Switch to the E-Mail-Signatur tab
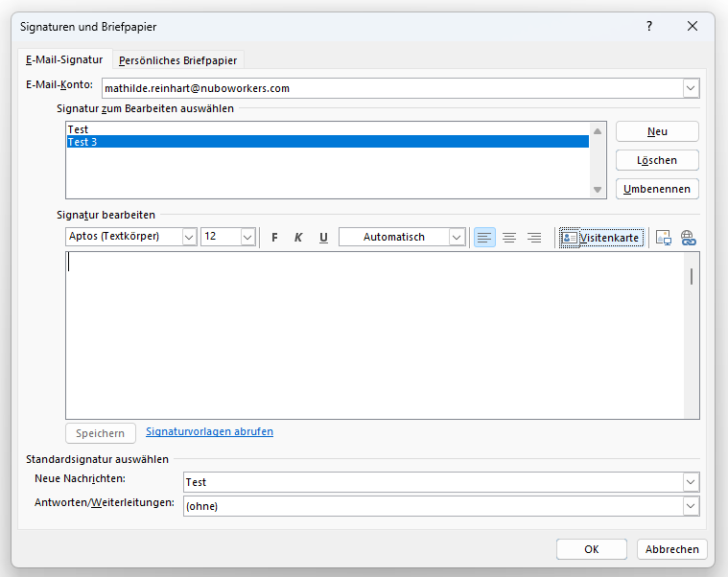This screenshot has width=728, height=577. (64, 59)
